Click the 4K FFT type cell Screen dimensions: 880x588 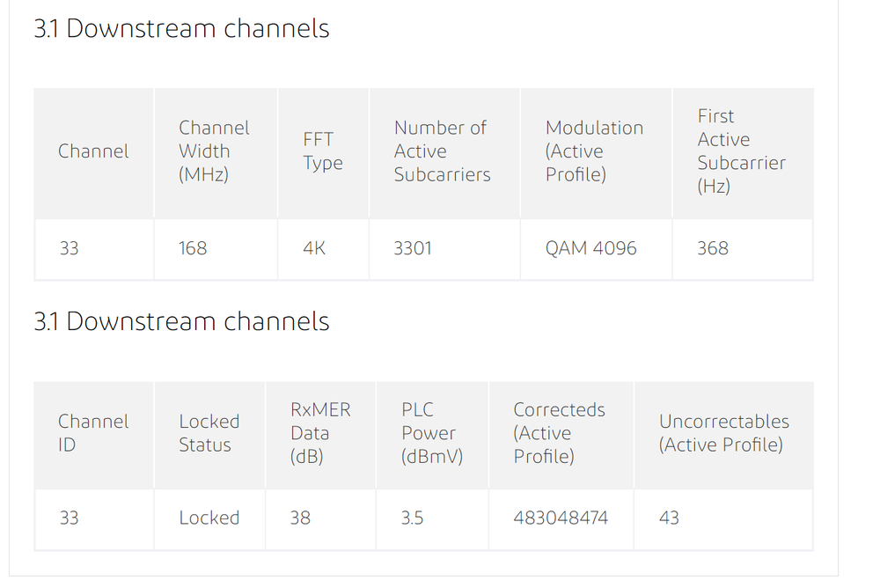tap(314, 248)
